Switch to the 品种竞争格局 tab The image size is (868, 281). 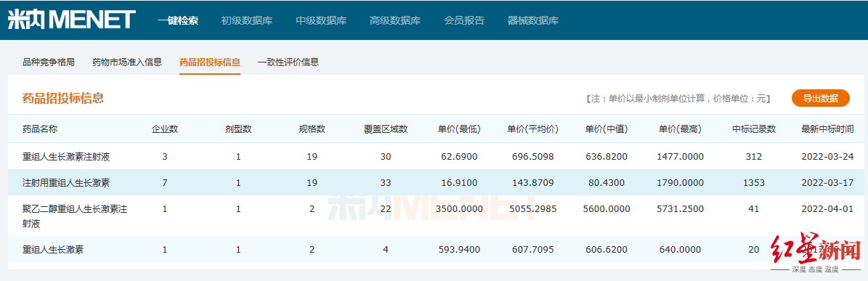[x=49, y=62]
